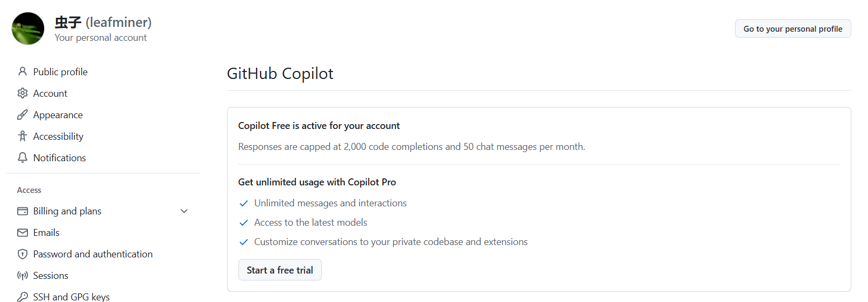The height and width of the screenshot is (302, 868).
Task: Click the leafminer profile avatar
Action: pos(28,28)
